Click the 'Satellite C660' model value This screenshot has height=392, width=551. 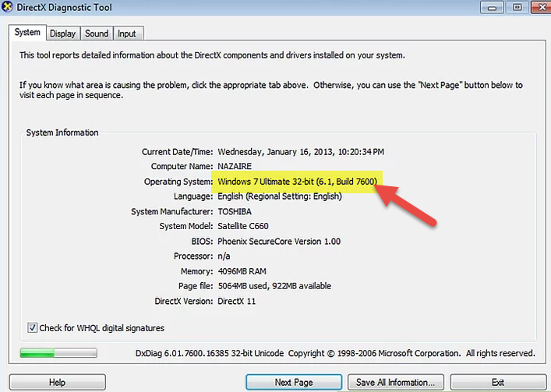tap(243, 226)
